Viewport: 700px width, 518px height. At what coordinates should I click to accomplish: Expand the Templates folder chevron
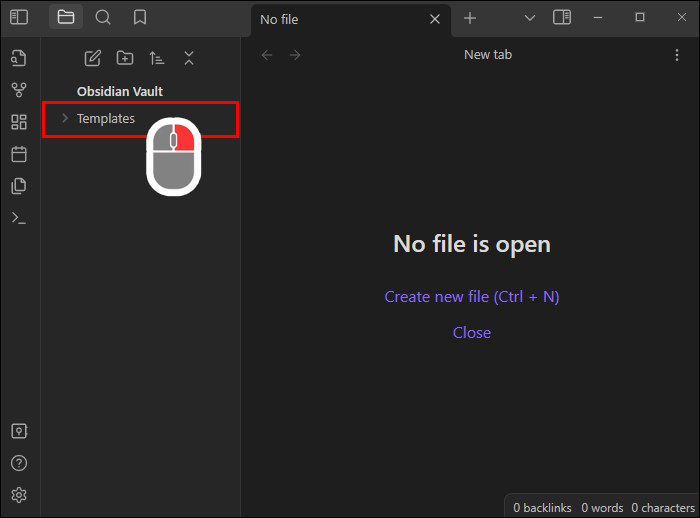(x=65, y=118)
